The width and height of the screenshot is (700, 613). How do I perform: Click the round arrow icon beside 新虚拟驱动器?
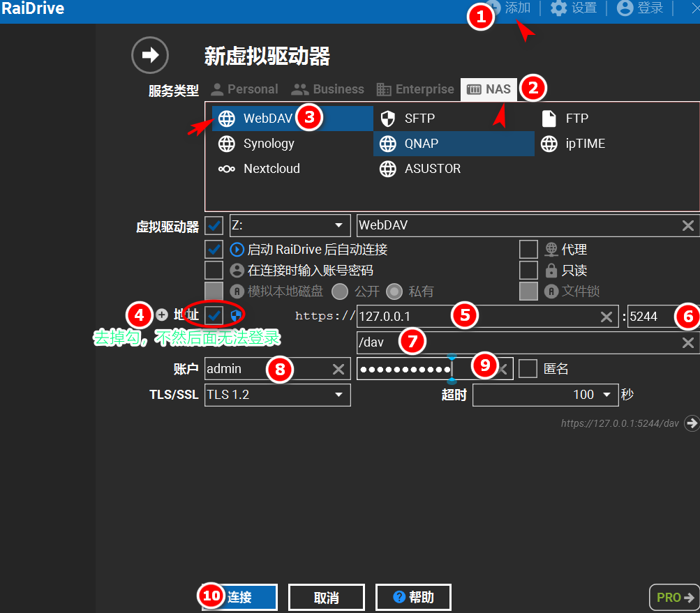[150, 55]
